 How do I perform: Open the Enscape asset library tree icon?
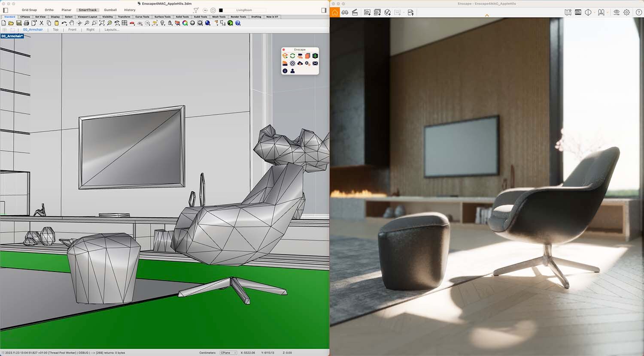pos(315,56)
